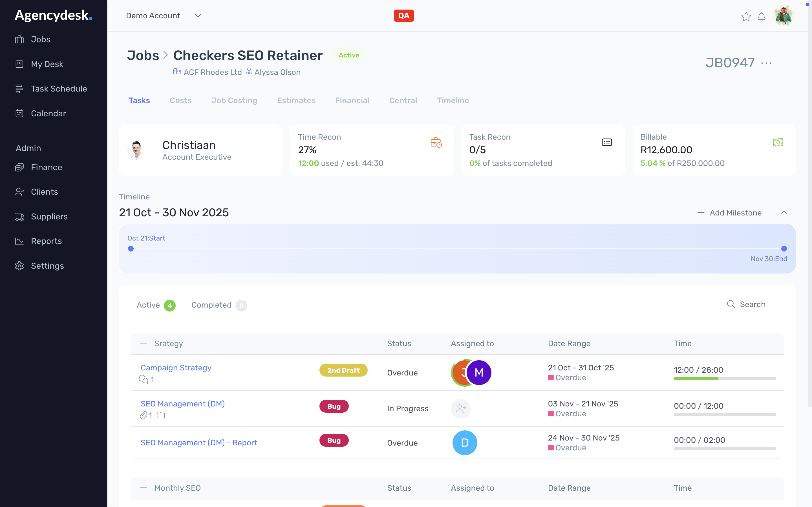This screenshot has height=507, width=812.
Task: Click the unassigned add-user avatar icon
Action: [460, 408]
